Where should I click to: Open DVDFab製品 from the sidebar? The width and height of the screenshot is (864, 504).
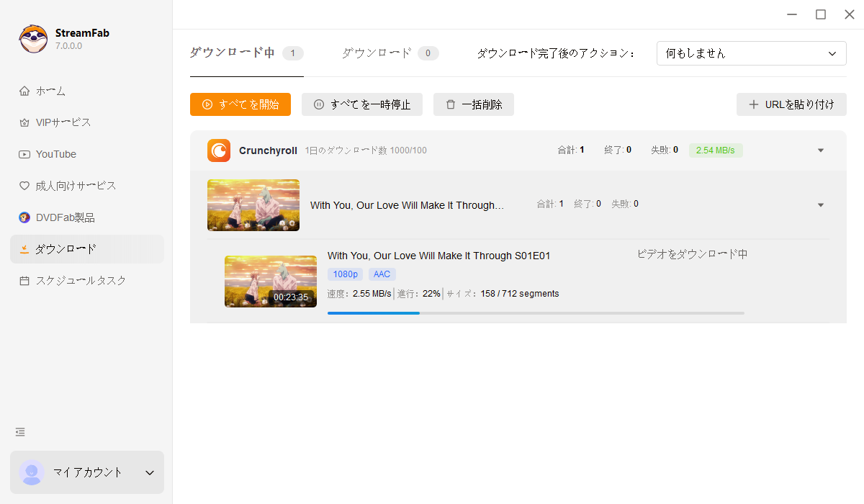65,217
